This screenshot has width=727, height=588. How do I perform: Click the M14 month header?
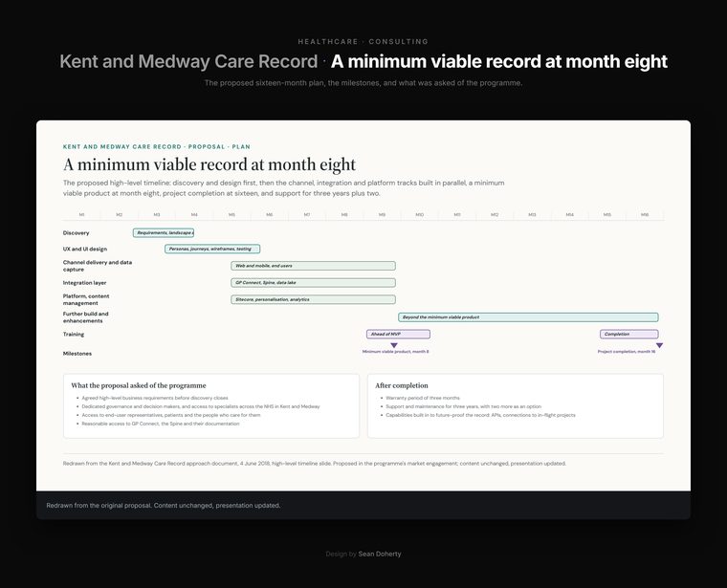[x=570, y=214]
